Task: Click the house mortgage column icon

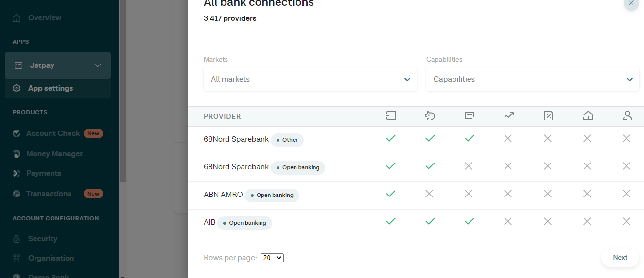Action: pyautogui.click(x=588, y=115)
